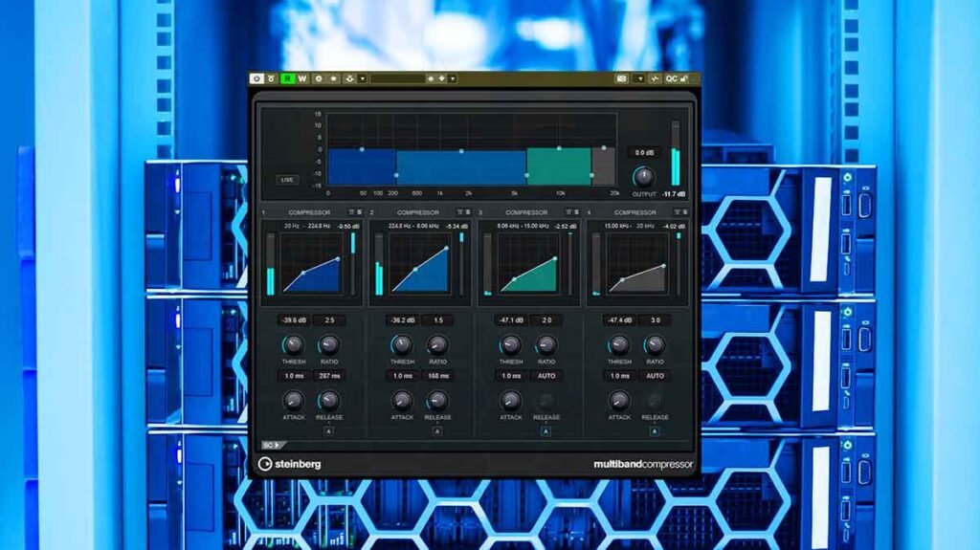Click crossover handle between bands 1 and 2
The height and width of the screenshot is (550, 980).
396,176
